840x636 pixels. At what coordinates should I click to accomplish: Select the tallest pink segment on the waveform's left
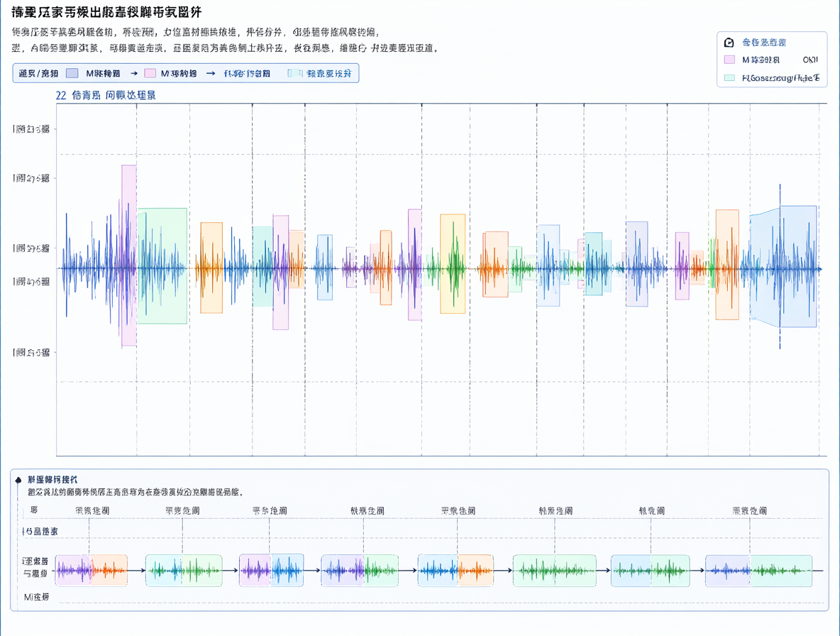click(128, 256)
